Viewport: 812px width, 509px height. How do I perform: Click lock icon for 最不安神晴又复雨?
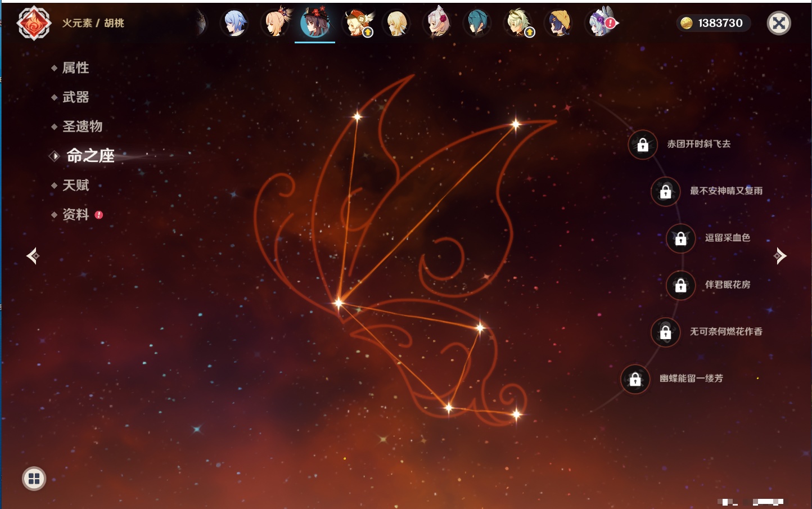click(x=665, y=192)
